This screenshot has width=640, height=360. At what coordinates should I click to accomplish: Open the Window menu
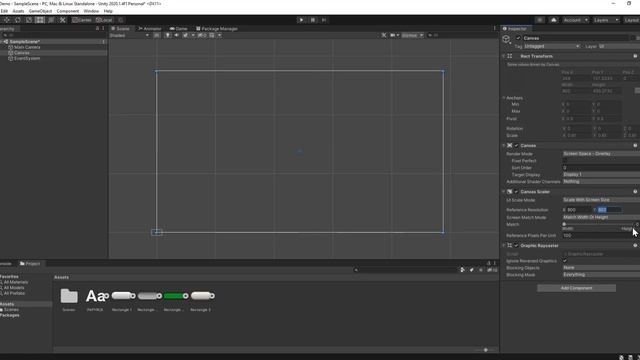[x=91, y=11]
